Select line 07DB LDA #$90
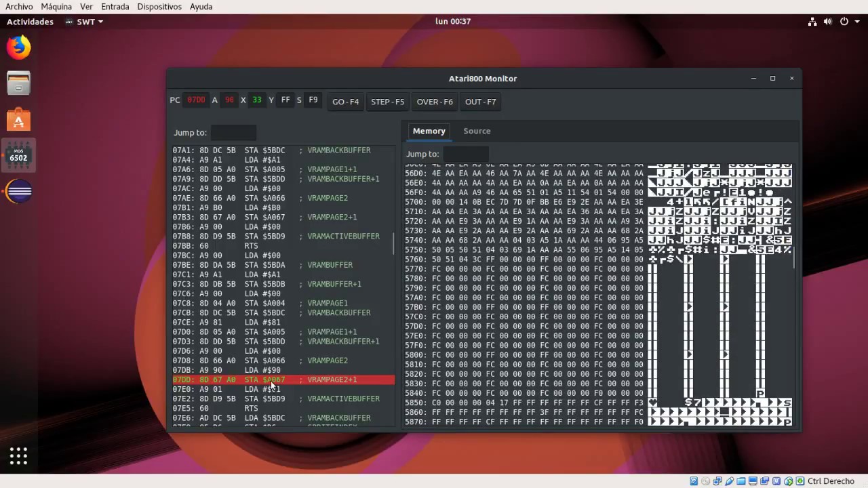This screenshot has height=488, width=868. coord(283,370)
